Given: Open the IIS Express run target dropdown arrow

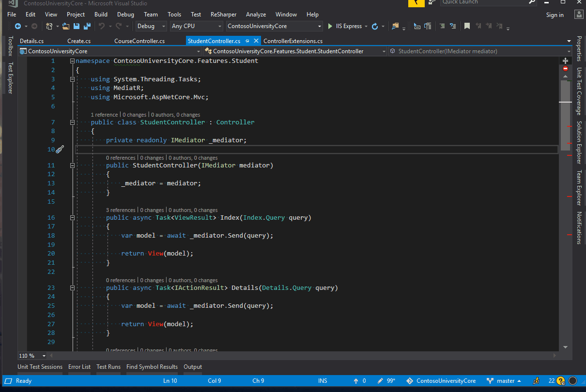Looking at the screenshot, I should pos(366,26).
